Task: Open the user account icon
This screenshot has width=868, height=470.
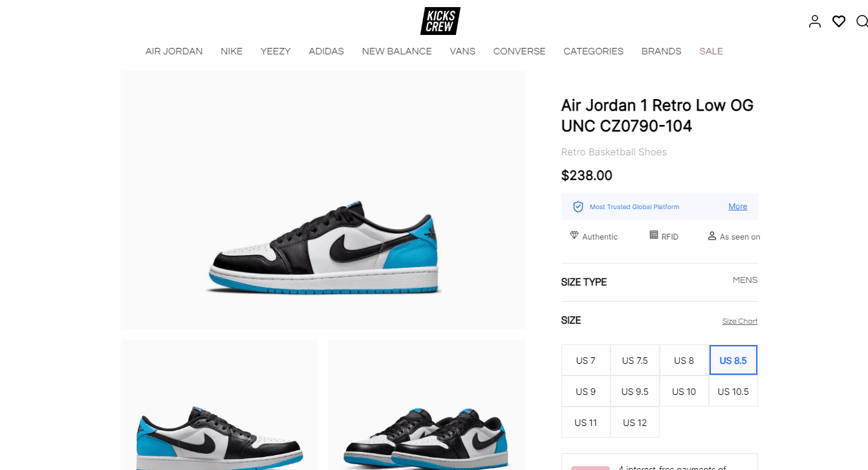Action: pos(815,21)
